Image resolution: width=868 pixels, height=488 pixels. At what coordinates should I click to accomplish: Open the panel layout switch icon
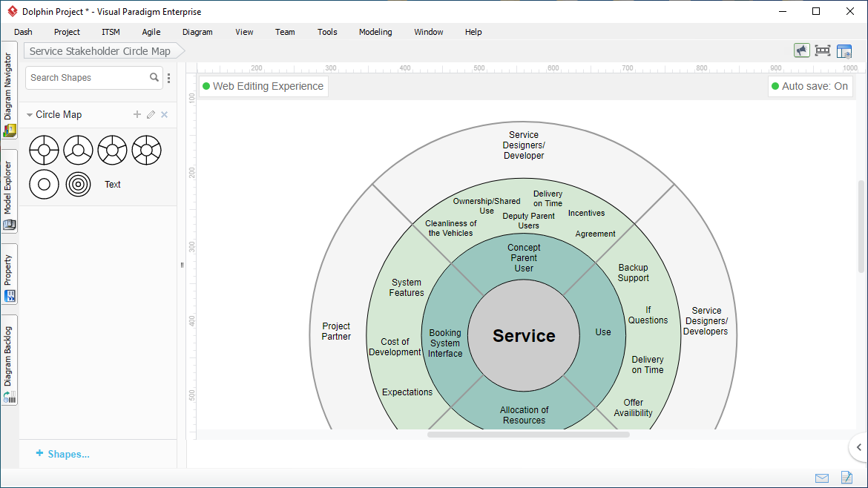[844, 51]
